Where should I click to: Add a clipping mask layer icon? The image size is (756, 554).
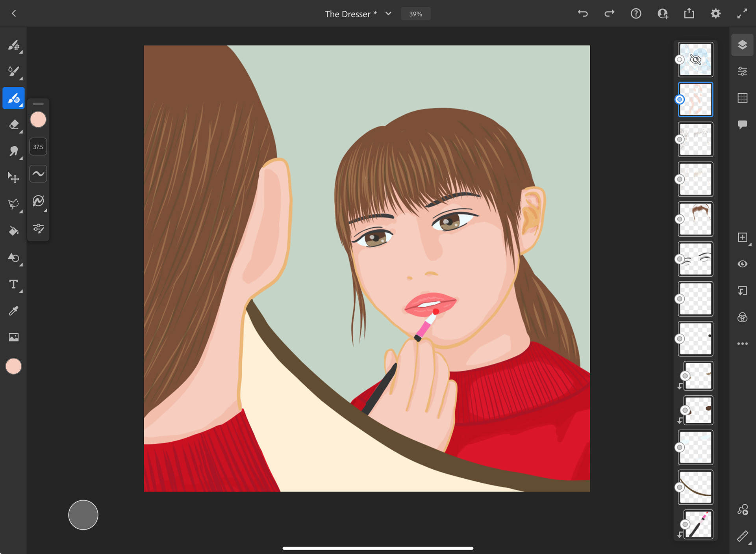click(742, 291)
